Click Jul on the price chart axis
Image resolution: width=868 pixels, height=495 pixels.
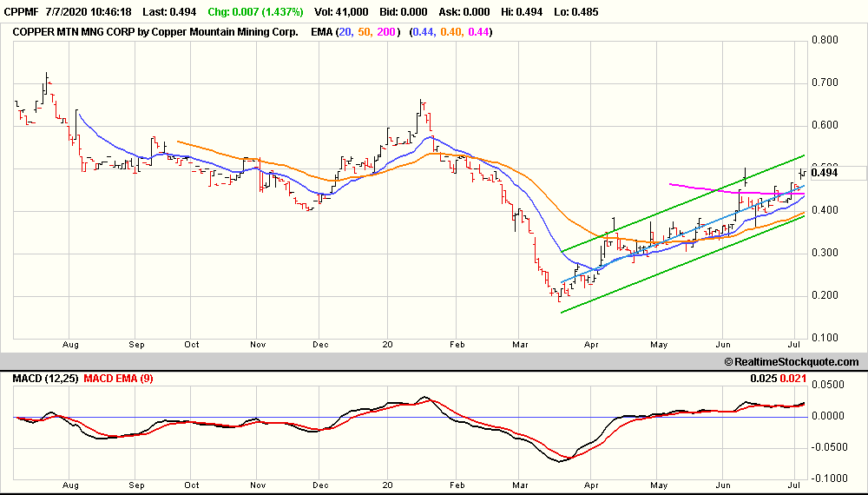click(x=795, y=345)
